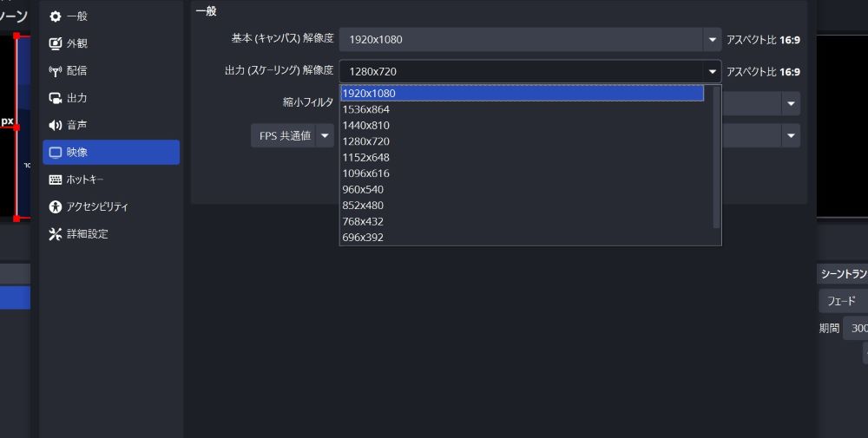This screenshot has height=438, width=868.
Task: Open the アクセシビリティ settings tab
Action: pos(111,206)
